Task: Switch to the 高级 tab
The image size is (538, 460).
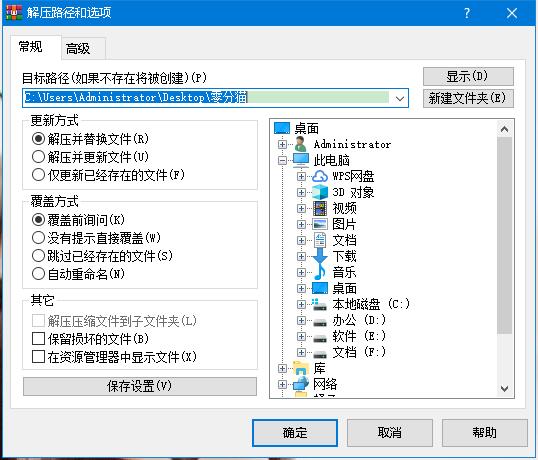Action: coord(78,49)
